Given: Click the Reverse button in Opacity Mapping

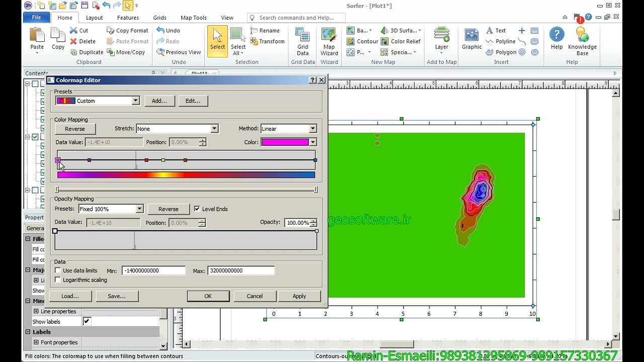Looking at the screenshot, I should point(169,209).
